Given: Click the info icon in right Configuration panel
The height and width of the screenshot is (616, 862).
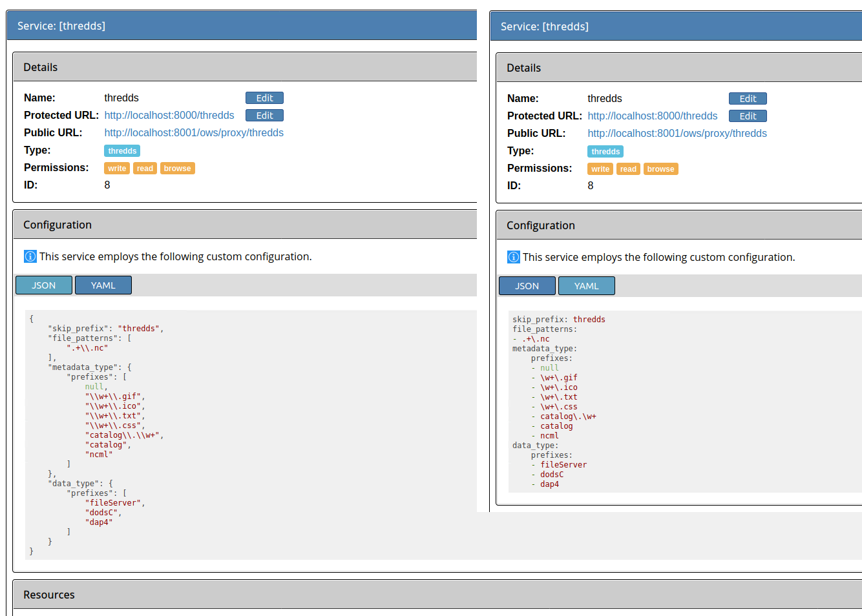Looking at the screenshot, I should click(x=514, y=257).
